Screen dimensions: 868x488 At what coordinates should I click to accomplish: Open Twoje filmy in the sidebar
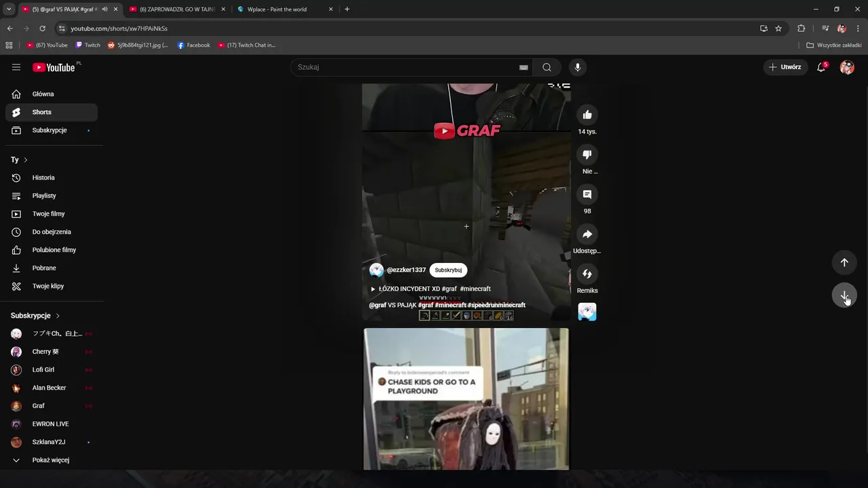tap(52, 213)
